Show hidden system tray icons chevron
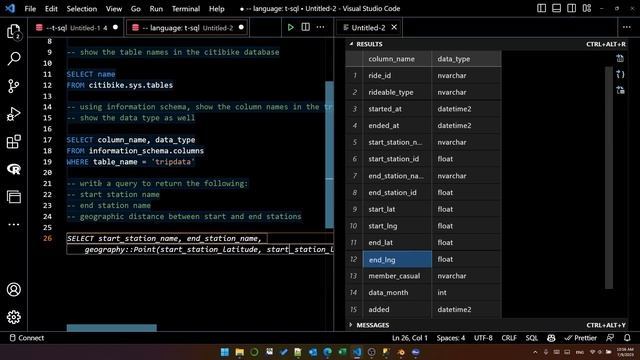Viewport: 640px width, 360px height. (x=535, y=352)
